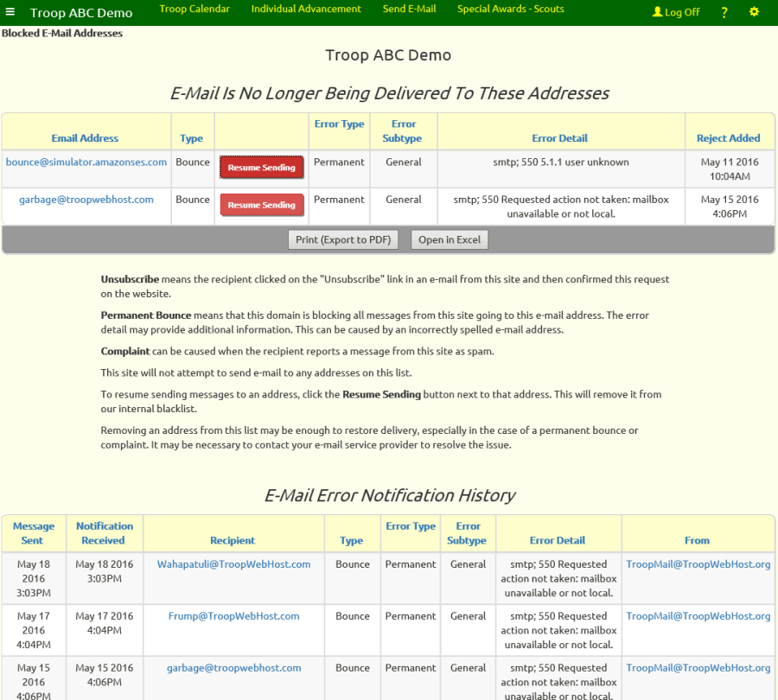The height and width of the screenshot is (700, 778).
Task: Click the From address in the Wahapatuli row
Action: point(698,564)
